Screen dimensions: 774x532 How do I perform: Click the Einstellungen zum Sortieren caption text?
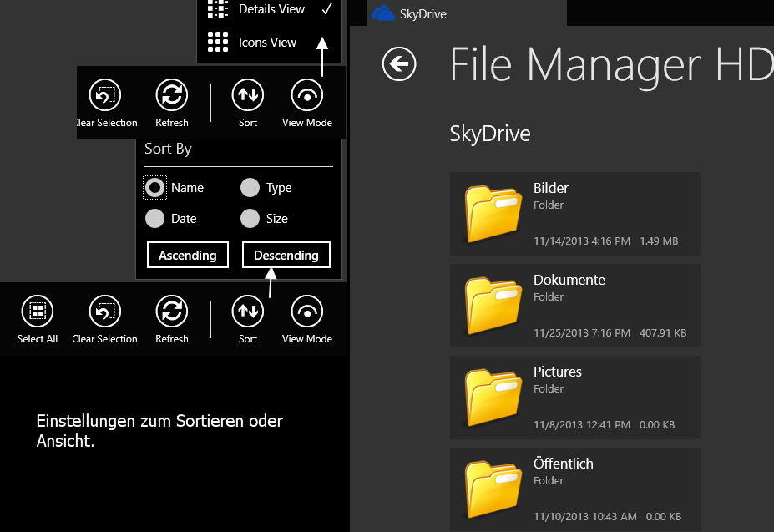coord(159,431)
